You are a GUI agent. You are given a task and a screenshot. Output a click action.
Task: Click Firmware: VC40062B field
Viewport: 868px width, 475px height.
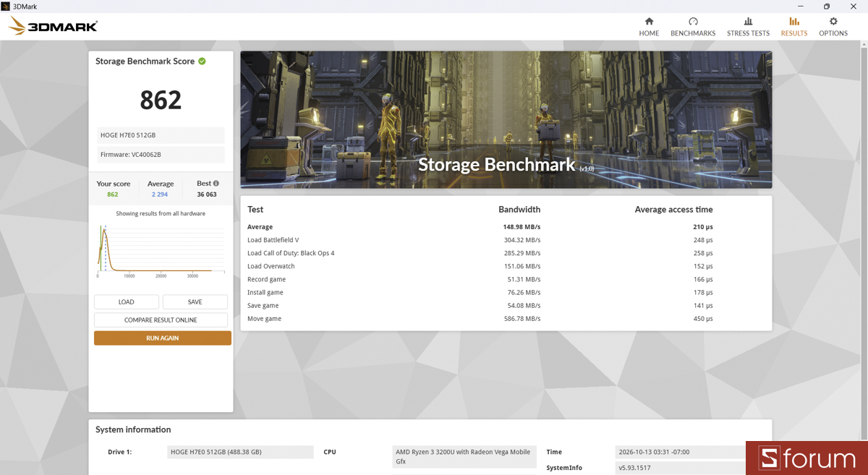(161, 155)
